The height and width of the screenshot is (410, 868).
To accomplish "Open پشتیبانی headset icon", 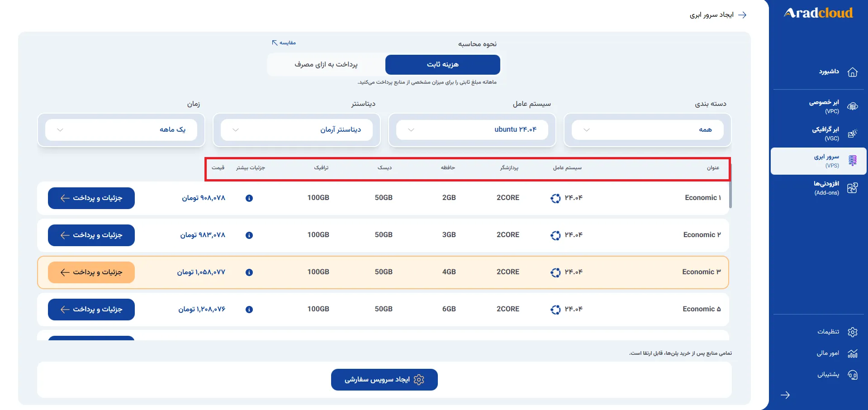I will (x=853, y=375).
